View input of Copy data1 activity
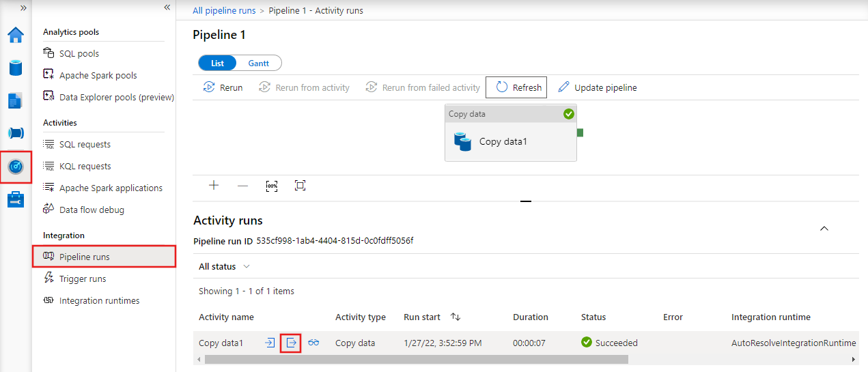 click(270, 343)
